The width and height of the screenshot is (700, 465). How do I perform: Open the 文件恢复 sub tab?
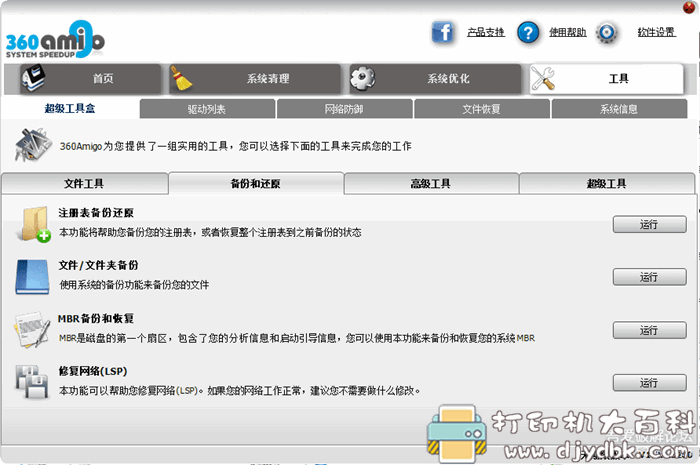pos(482,109)
